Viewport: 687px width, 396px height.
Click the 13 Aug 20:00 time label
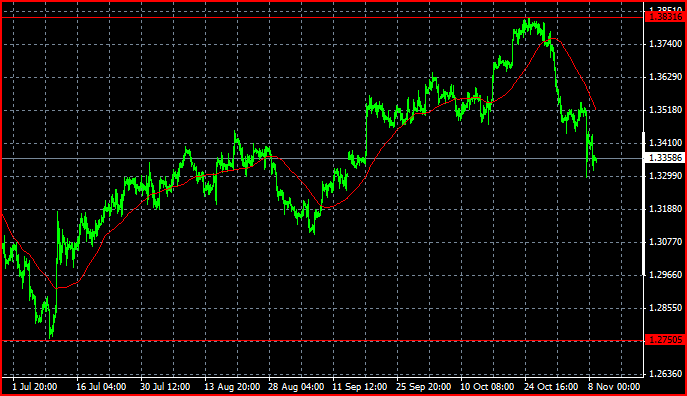232,387
